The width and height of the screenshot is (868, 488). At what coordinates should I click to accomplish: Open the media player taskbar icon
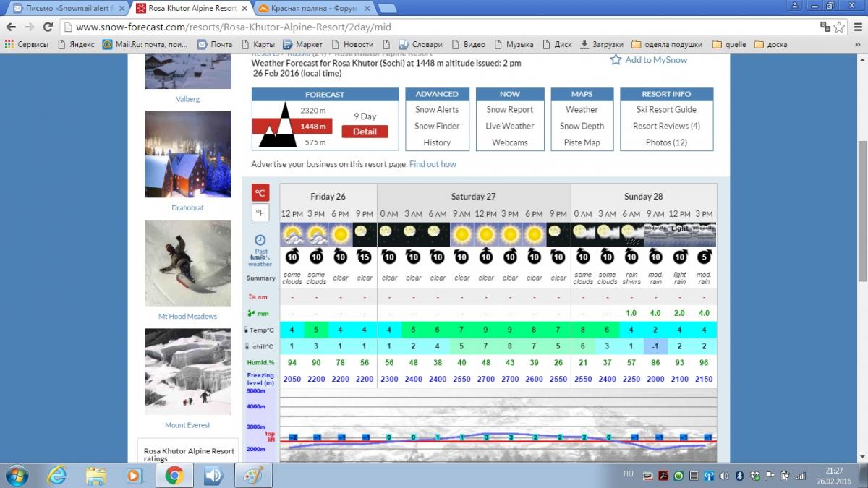pyautogui.click(x=135, y=476)
